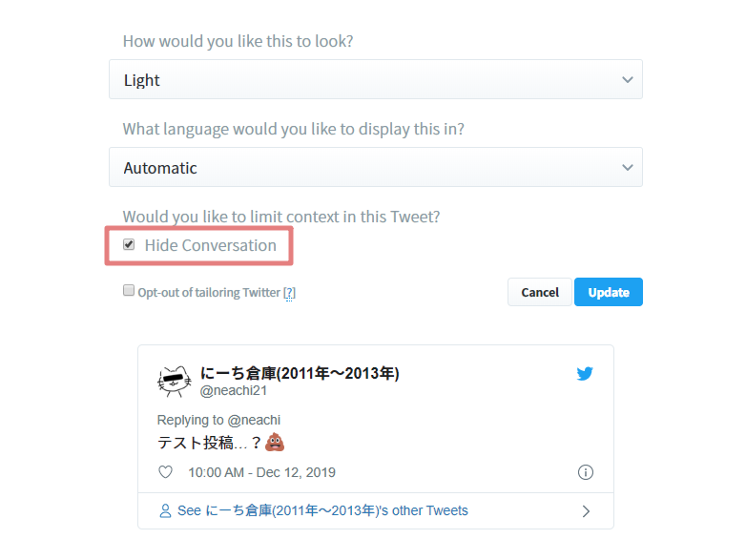Image resolution: width=746 pixels, height=560 pixels.
Task: Click the right chevron in tweet footer
Action: (586, 511)
